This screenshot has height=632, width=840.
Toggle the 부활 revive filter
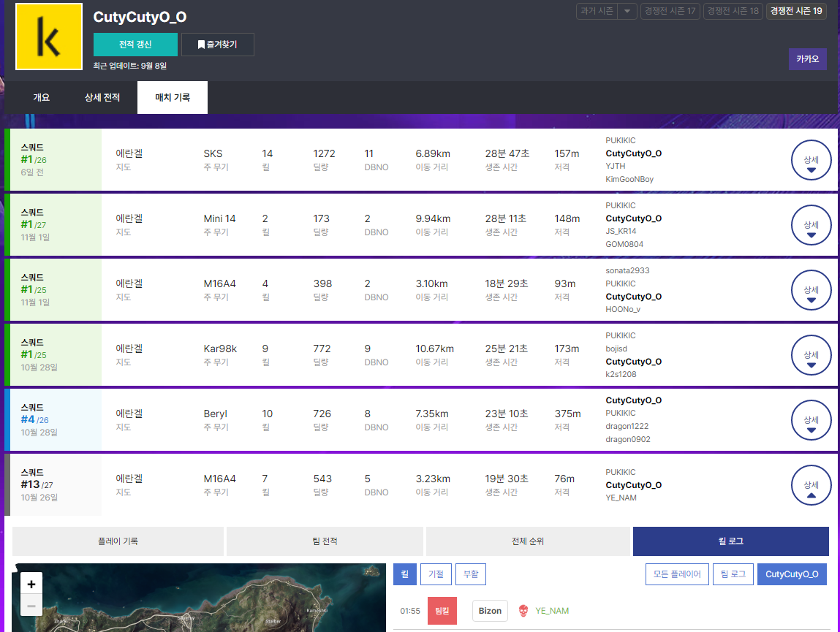470,574
